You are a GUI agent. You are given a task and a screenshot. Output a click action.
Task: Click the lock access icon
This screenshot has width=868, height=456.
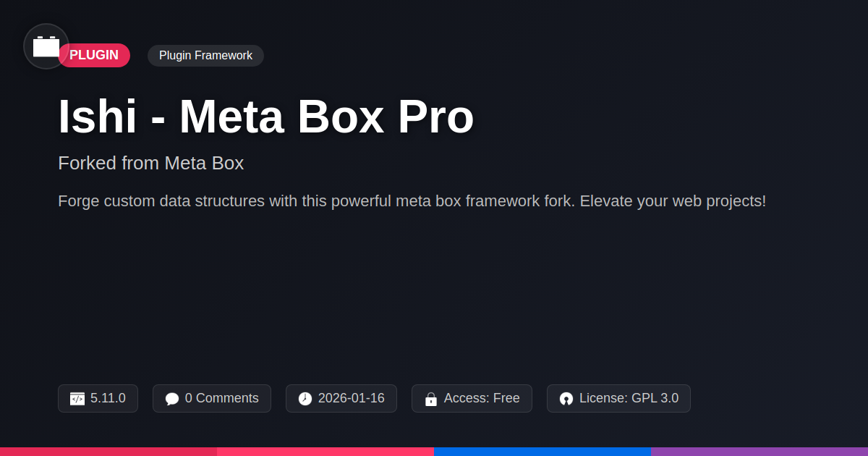[431, 399]
